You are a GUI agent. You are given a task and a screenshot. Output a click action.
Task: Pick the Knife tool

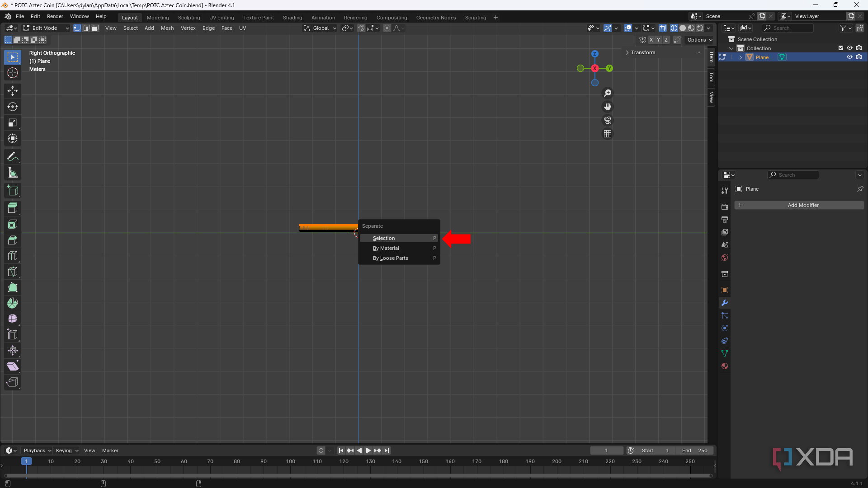click(12, 272)
